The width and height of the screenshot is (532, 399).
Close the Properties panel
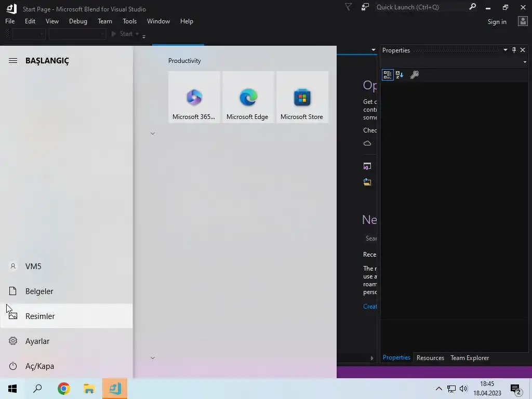523,50
